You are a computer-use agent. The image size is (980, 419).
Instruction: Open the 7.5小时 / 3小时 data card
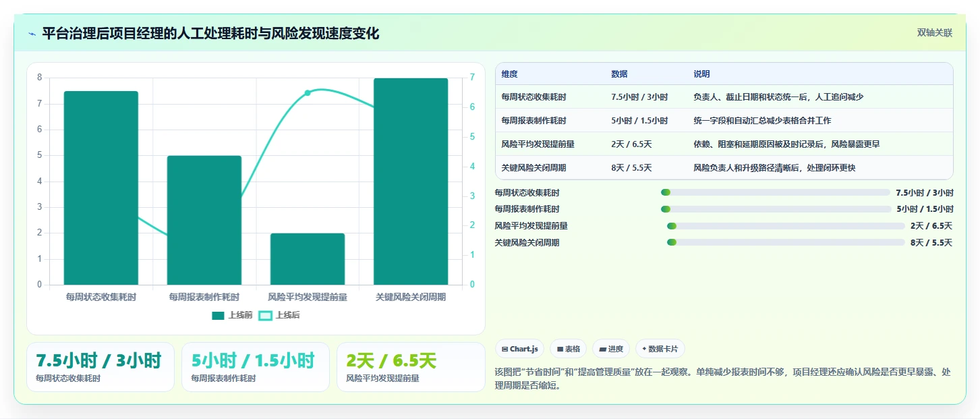pyautogui.click(x=100, y=367)
